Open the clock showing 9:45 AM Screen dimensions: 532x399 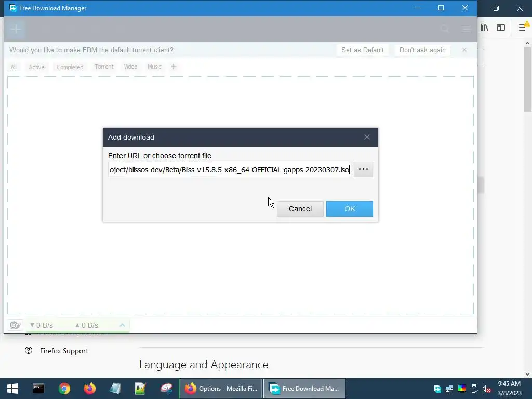pos(509,389)
